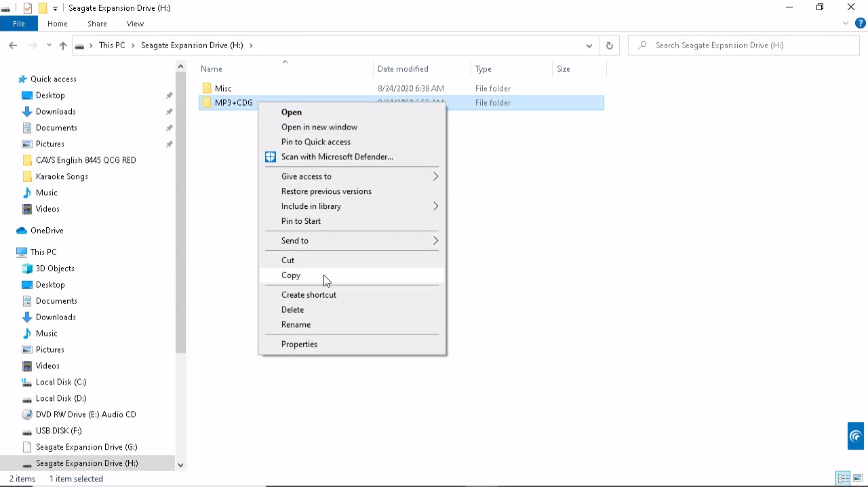
Task: Open recent locations dropdown arrow
Action: (49, 45)
